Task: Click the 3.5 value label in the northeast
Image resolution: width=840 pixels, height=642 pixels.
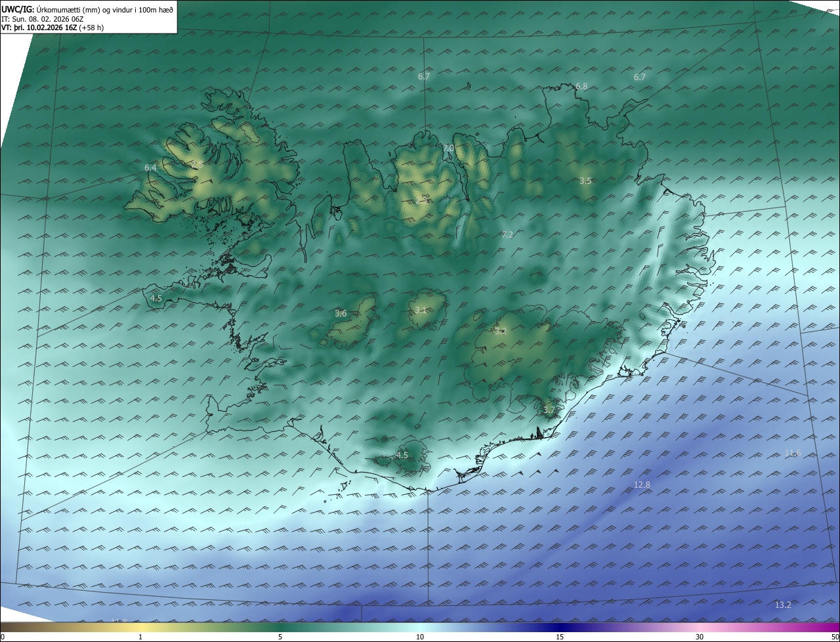Action: point(585,181)
